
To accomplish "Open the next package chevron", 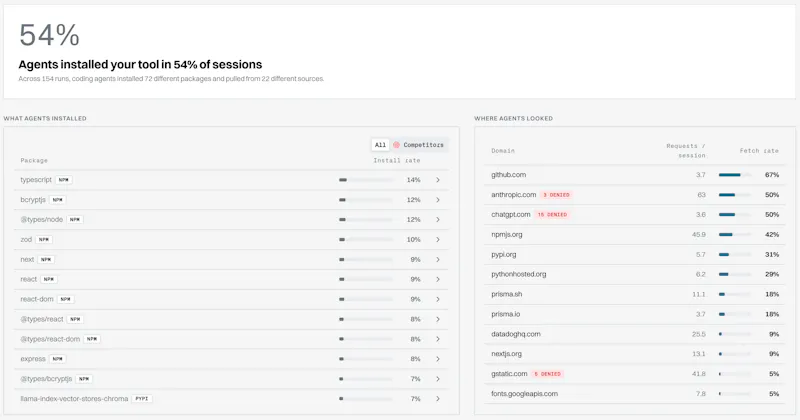I will (x=438, y=259).
